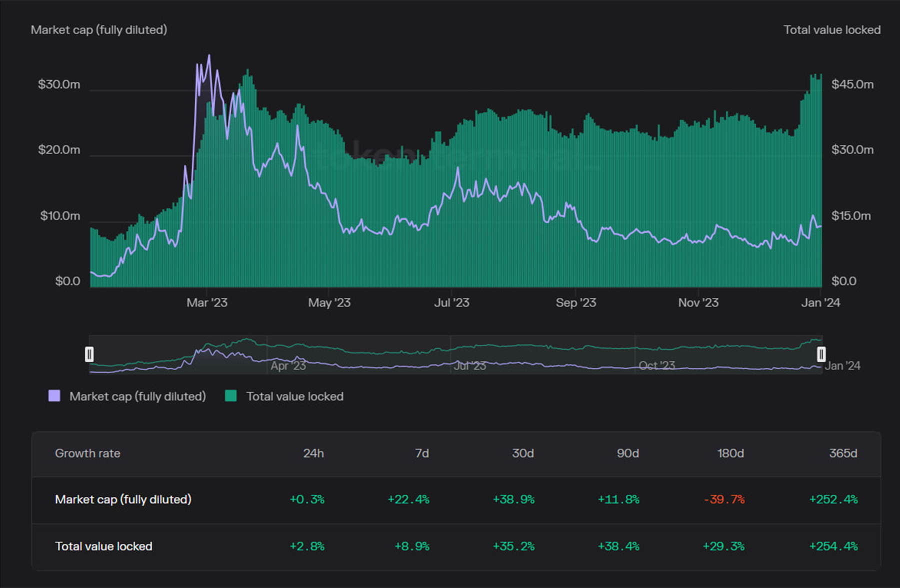Click the -39.7% market cap 180d value
Viewport: 900px width, 588px height.
point(724,499)
